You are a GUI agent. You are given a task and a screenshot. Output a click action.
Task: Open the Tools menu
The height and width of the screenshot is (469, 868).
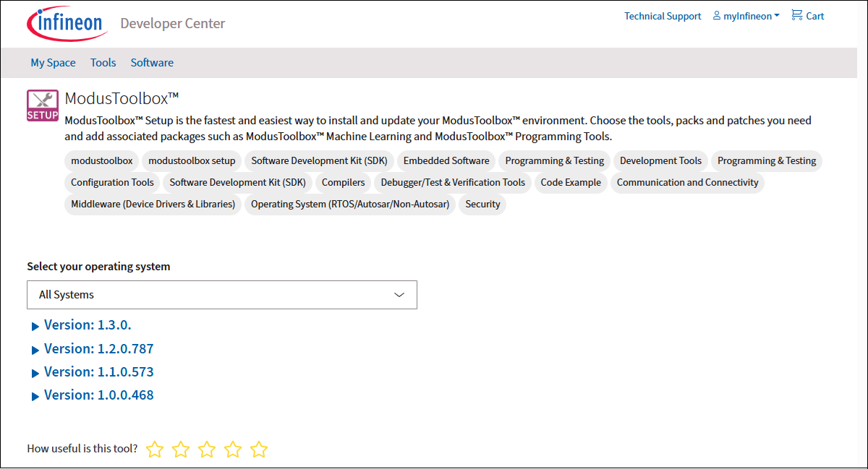[x=103, y=63]
